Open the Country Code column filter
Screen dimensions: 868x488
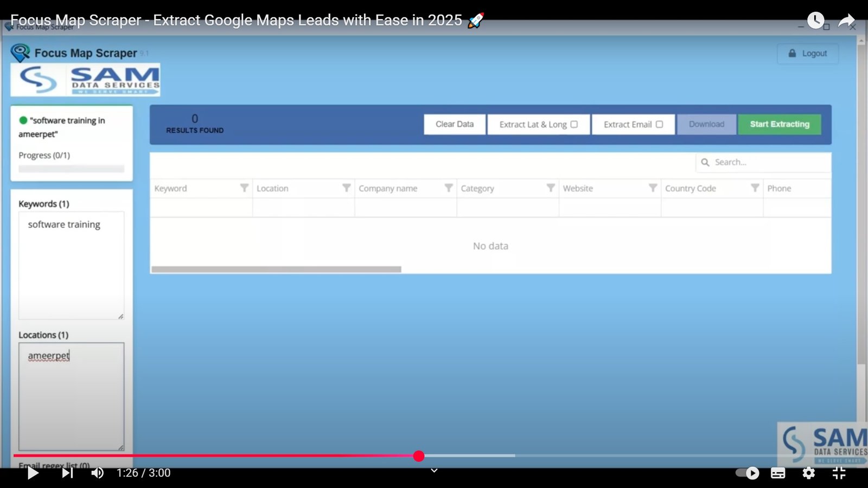click(755, 188)
